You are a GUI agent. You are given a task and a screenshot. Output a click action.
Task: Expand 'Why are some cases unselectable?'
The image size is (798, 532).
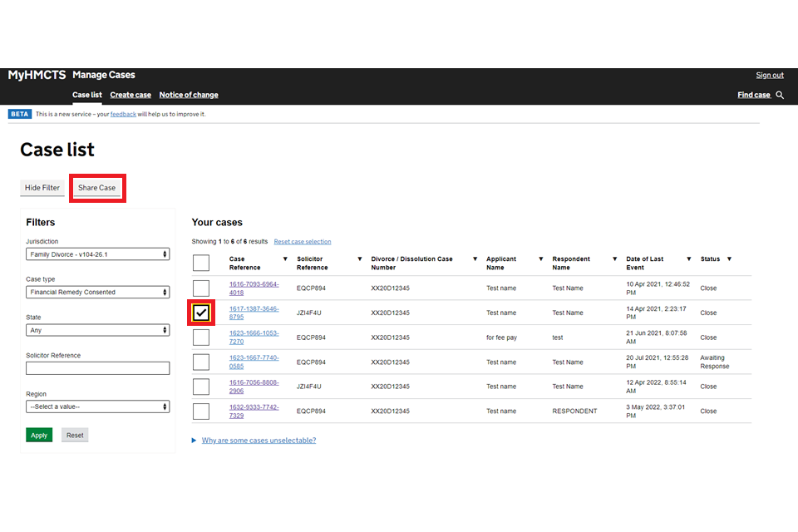(x=258, y=441)
